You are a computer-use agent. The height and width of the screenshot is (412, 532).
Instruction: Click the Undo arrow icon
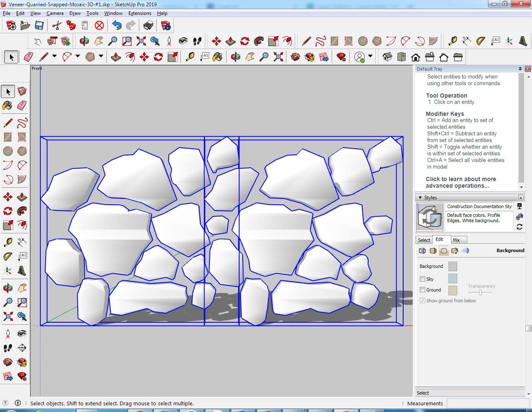point(117,26)
